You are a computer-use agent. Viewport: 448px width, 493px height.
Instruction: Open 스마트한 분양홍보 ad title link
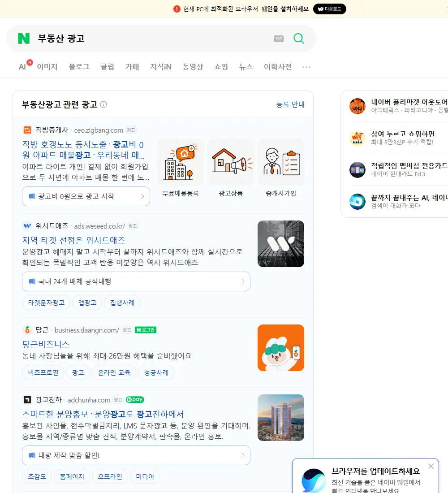pos(103,414)
